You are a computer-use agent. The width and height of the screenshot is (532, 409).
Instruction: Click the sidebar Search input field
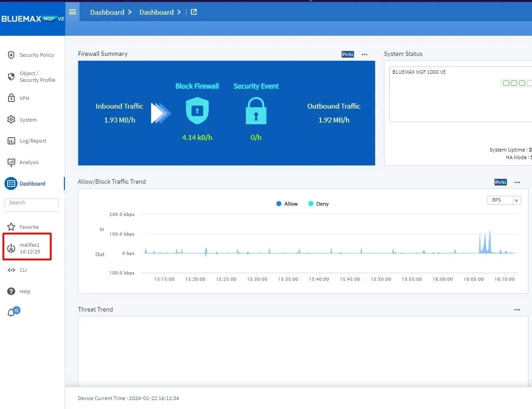point(31,202)
